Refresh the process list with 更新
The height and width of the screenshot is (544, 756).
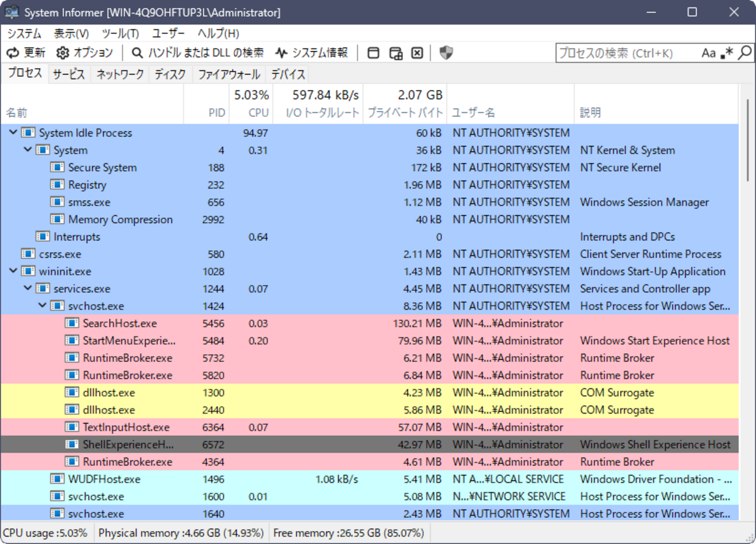pos(26,53)
